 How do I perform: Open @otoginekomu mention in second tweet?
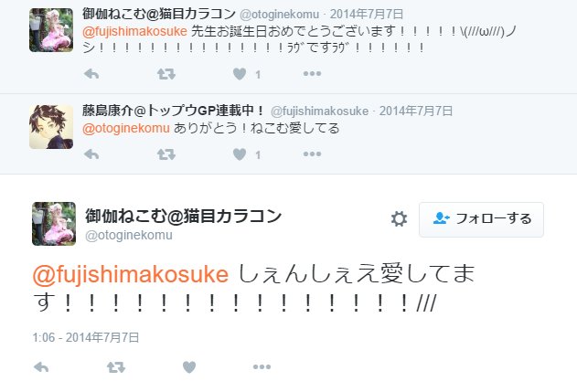(126, 128)
